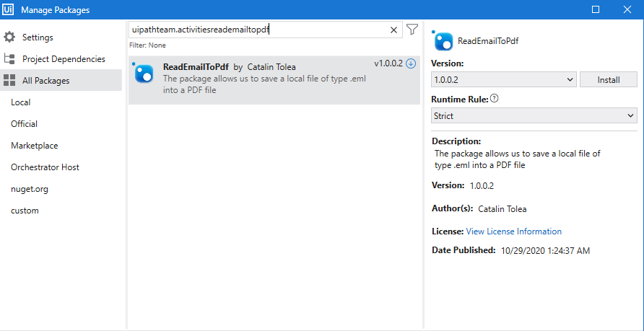This screenshot has width=644, height=331.
Task: Open View License Information link
Action: tap(514, 231)
